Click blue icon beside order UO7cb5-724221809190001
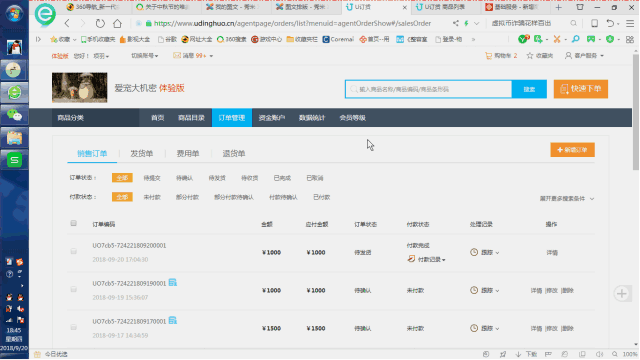640x360 pixels. [x=173, y=282]
